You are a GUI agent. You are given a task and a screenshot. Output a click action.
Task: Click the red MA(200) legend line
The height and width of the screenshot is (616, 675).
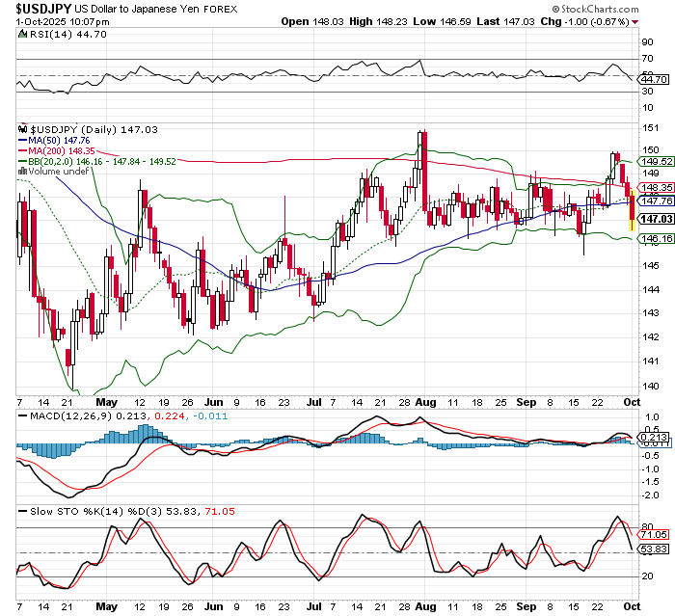click(24, 150)
